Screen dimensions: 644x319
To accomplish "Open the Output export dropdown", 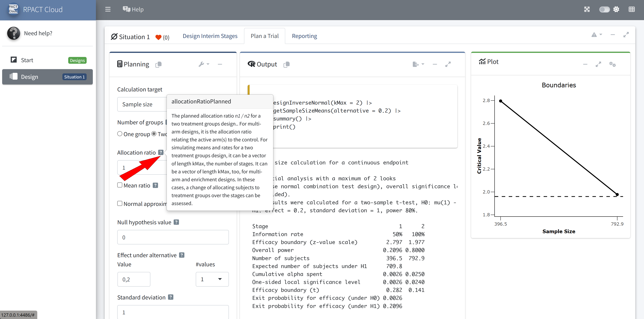I will pos(418,64).
